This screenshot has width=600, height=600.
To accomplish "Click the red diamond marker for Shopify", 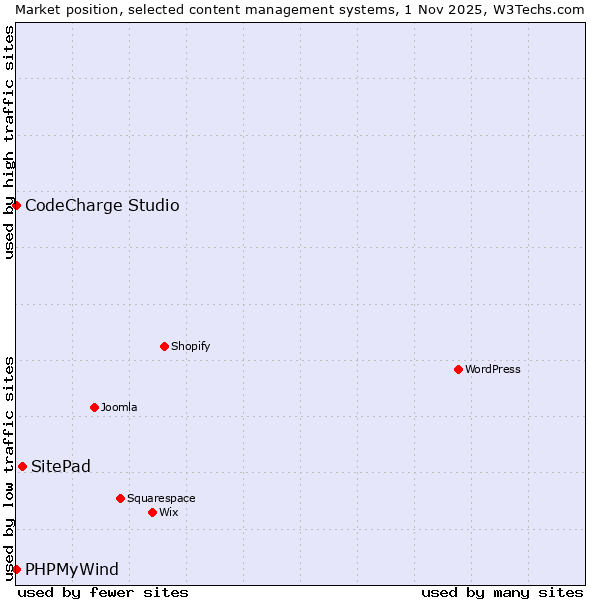I will pos(164,346).
